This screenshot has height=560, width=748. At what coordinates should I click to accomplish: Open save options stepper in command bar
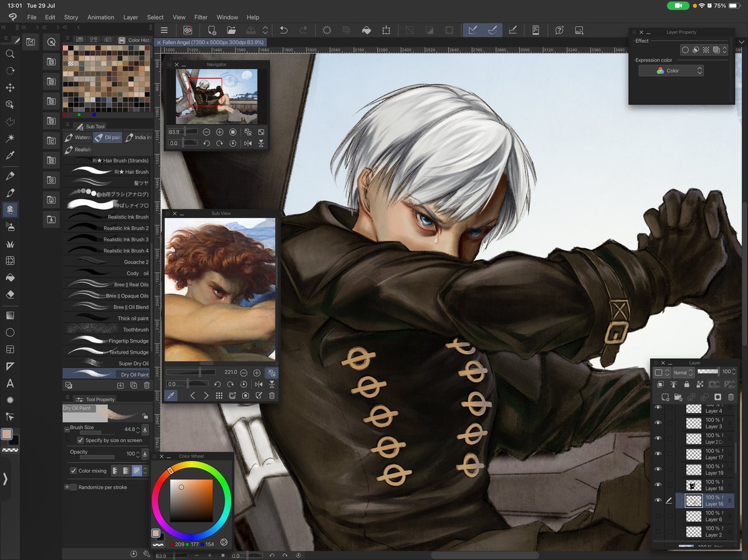coord(265,30)
